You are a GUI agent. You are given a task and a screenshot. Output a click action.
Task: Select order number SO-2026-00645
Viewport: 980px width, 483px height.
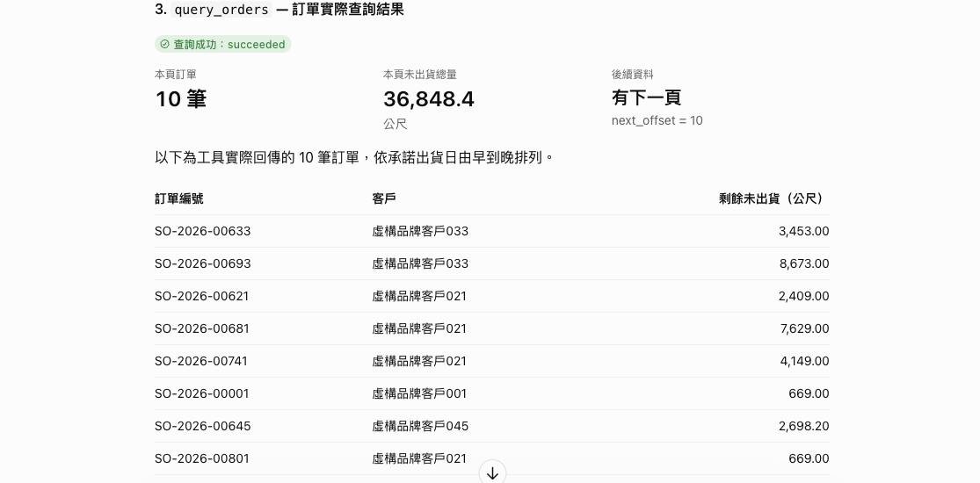coord(202,426)
